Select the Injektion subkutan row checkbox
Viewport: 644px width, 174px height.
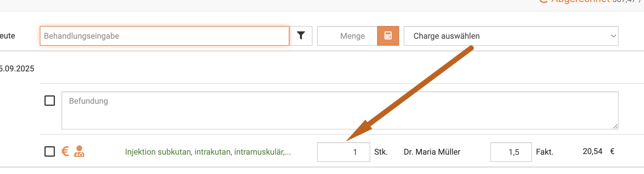(x=50, y=151)
